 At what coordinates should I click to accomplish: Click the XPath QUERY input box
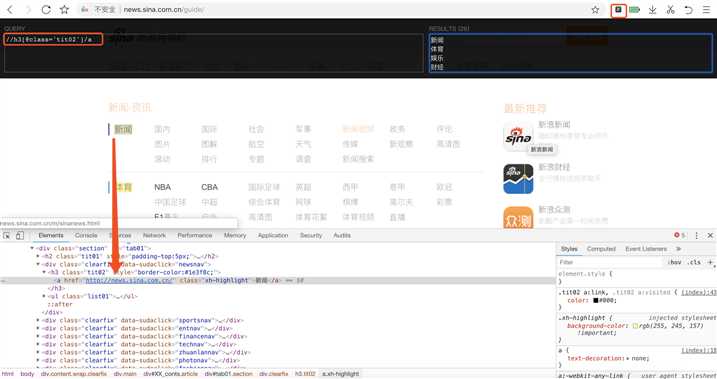pyautogui.click(x=214, y=53)
